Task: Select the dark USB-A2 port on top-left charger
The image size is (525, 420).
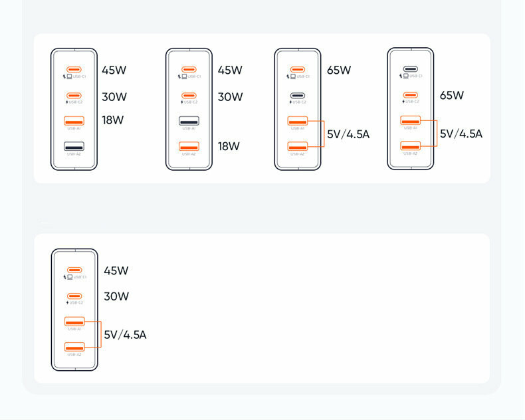Action: click(x=74, y=146)
